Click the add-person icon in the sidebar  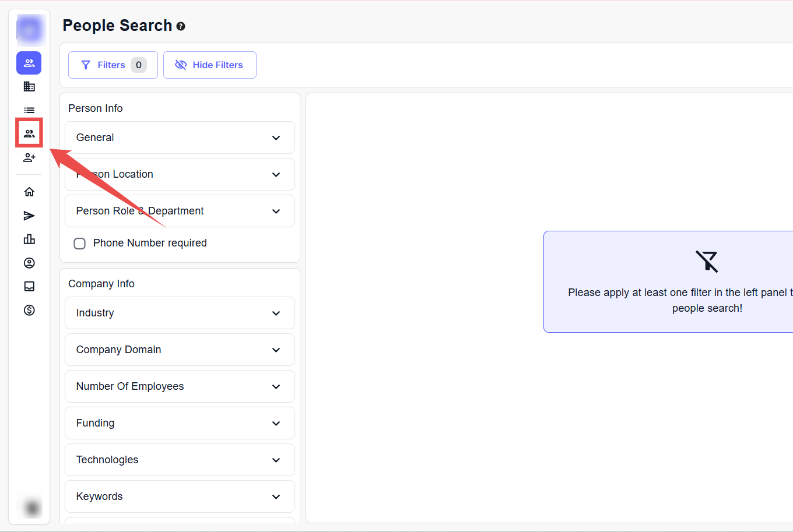29,157
